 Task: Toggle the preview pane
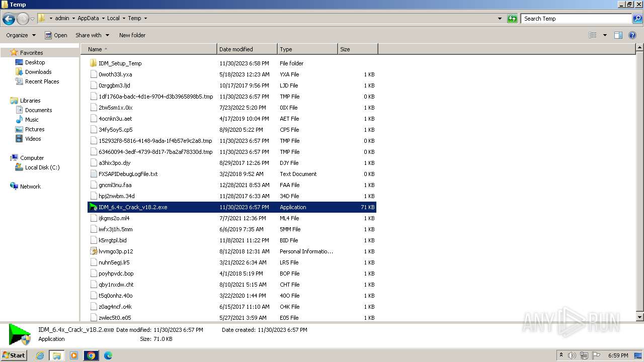click(x=618, y=35)
